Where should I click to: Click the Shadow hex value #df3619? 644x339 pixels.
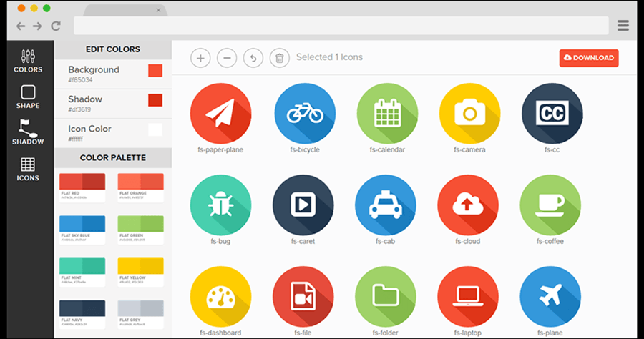tap(79, 109)
